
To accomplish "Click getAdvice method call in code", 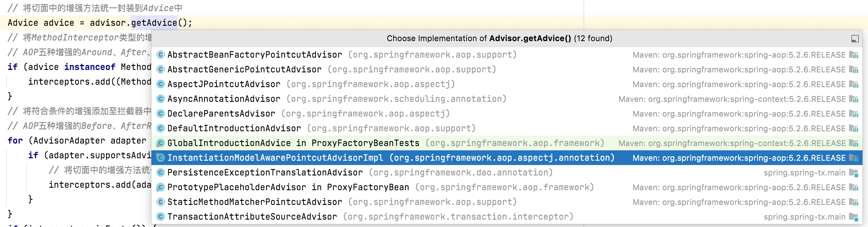I will pos(154,23).
